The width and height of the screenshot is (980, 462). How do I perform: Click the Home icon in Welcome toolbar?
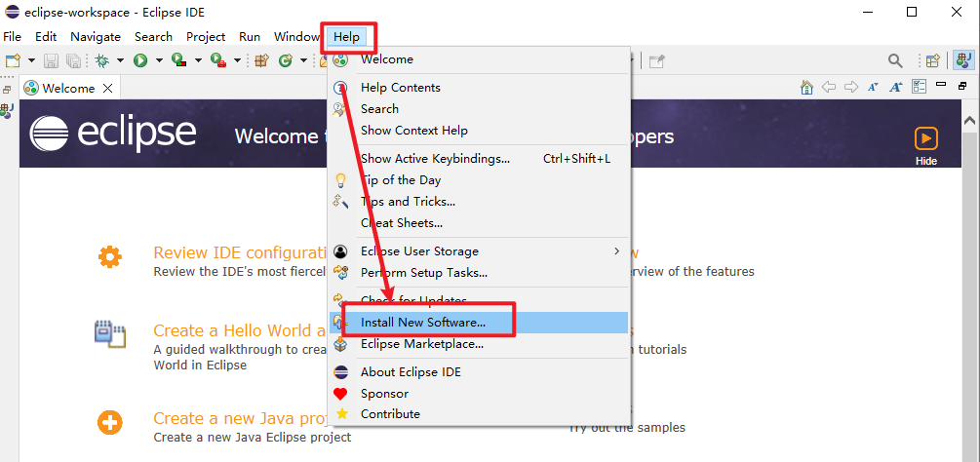pyautogui.click(x=806, y=88)
